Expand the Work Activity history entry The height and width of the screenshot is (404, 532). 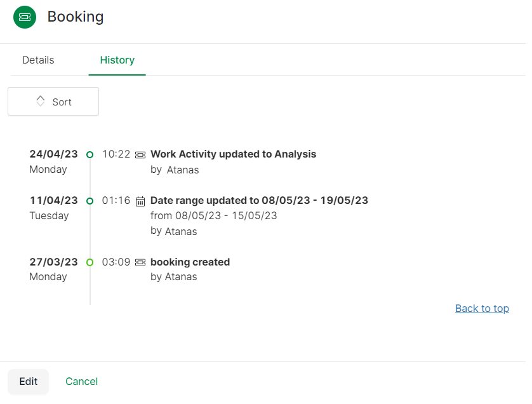(x=232, y=154)
